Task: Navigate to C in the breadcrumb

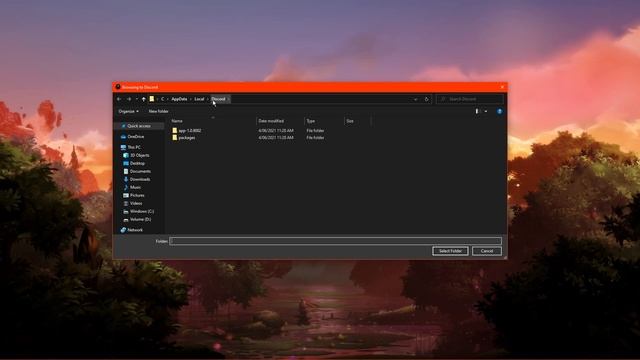Action: pyautogui.click(x=162, y=99)
